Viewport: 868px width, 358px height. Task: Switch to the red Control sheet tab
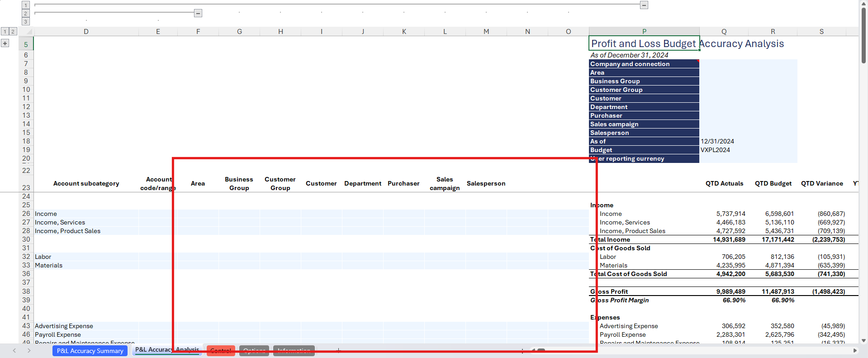coord(221,351)
